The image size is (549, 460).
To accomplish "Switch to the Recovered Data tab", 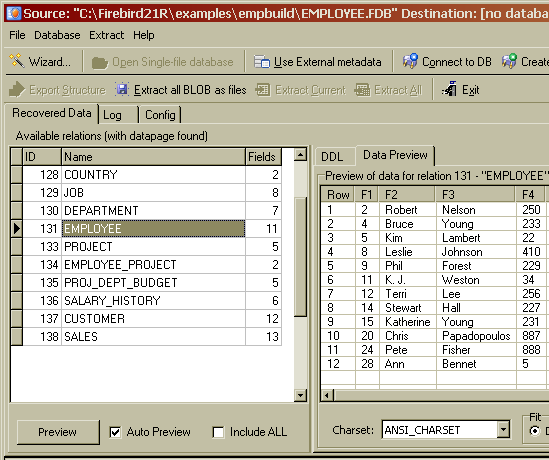I will (x=52, y=113).
